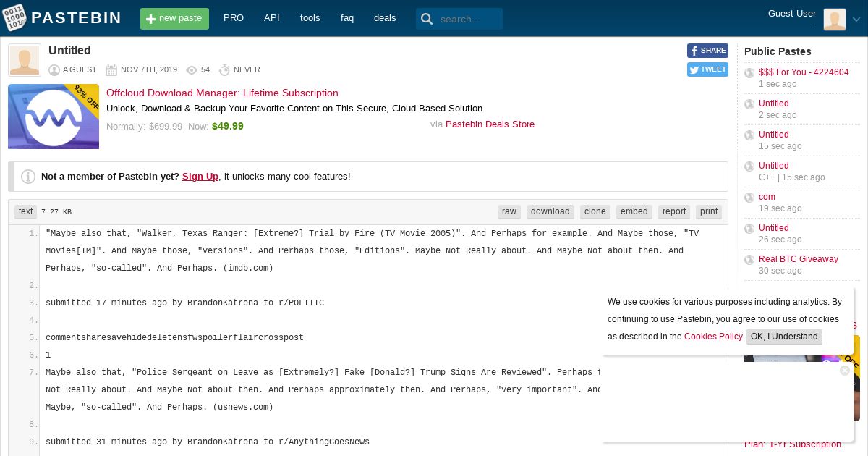Screen dimensions: 868x456
Task: Tweet this paste
Action: (707, 69)
